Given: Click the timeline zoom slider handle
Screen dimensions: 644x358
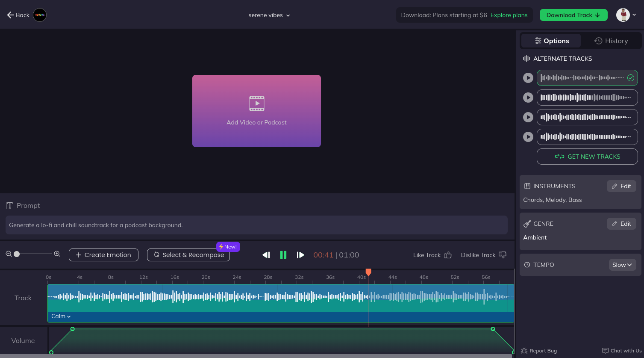Looking at the screenshot, I should point(17,254).
